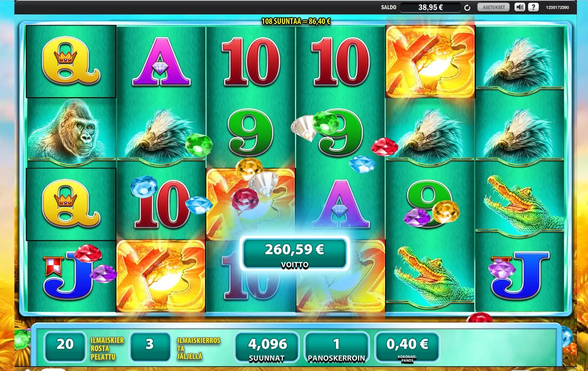Click the top Q crown symbol
The image size is (588, 371).
coord(71,61)
